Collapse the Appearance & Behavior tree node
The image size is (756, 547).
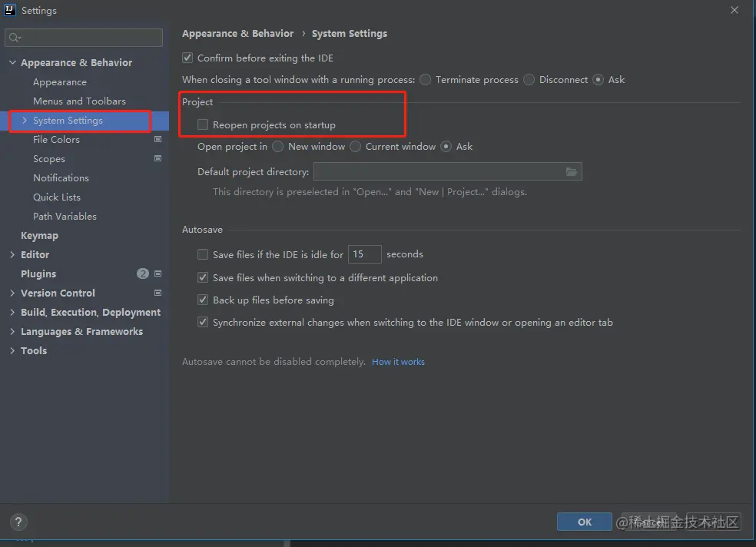(x=12, y=62)
